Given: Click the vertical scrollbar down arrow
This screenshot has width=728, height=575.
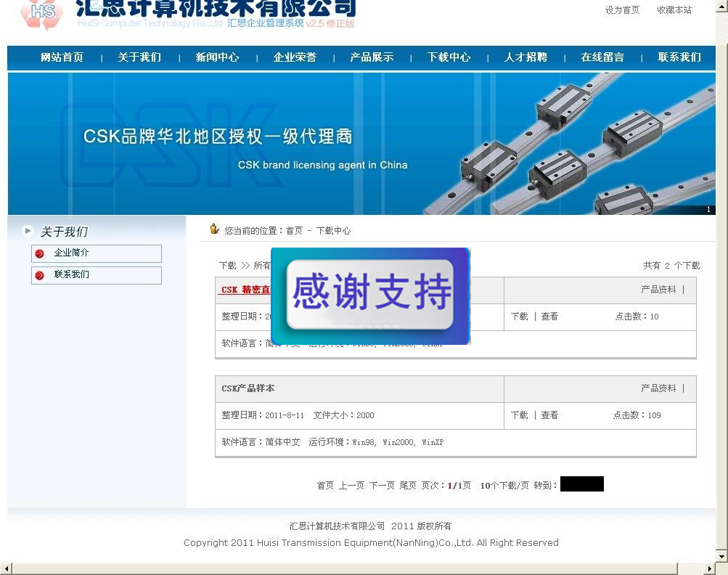Looking at the screenshot, I should click(x=722, y=556).
